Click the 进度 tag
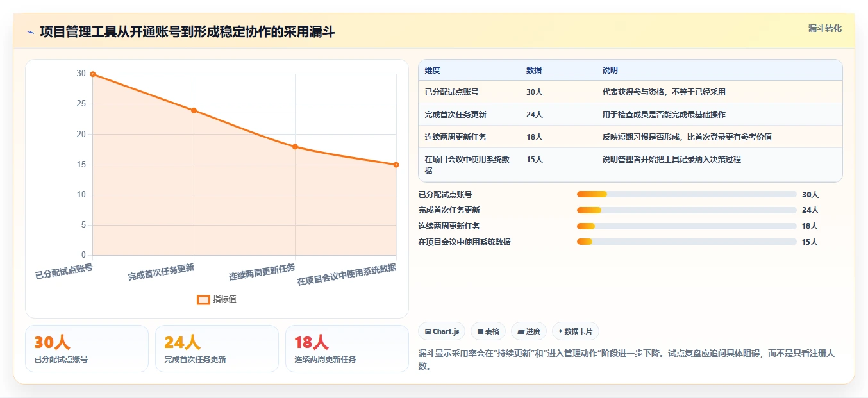 (x=529, y=331)
